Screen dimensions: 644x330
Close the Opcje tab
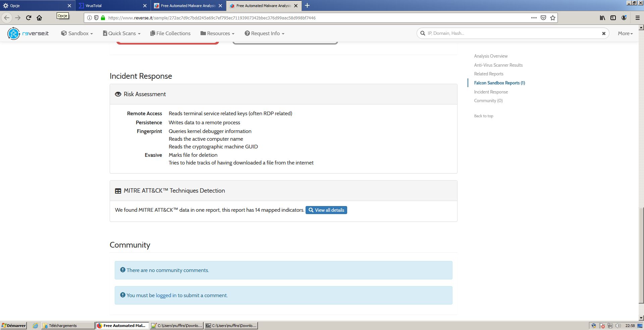coord(69,6)
